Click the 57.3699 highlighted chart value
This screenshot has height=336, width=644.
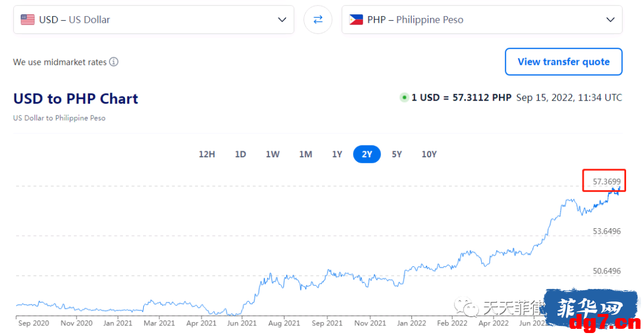[x=606, y=181]
